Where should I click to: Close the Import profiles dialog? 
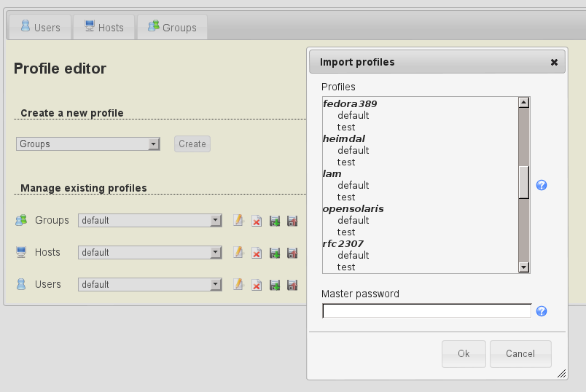pos(554,63)
